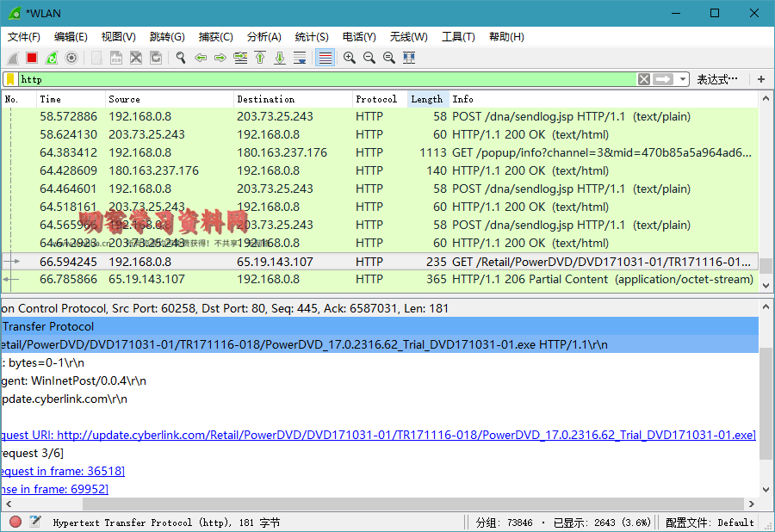Image resolution: width=775 pixels, height=532 pixels.
Task: Toggle packet list colorization
Action: (325, 58)
